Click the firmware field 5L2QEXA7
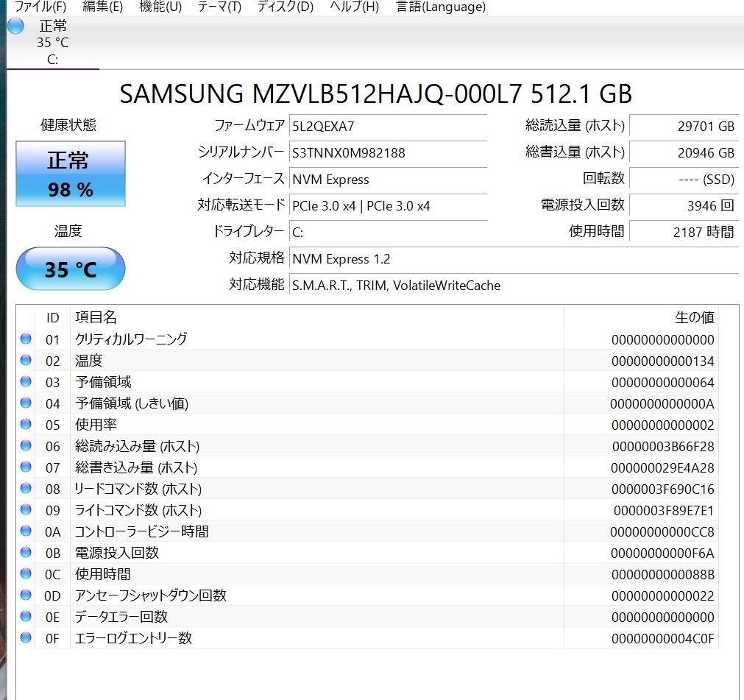This screenshot has width=744, height=700. [388, 127]
